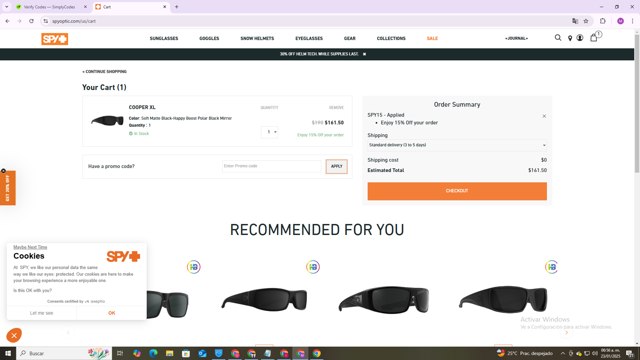The image size is (640, 360).
Task: Open the Chrome tab search dropdown
Action: pyautogui.click(x=7, y=7)
